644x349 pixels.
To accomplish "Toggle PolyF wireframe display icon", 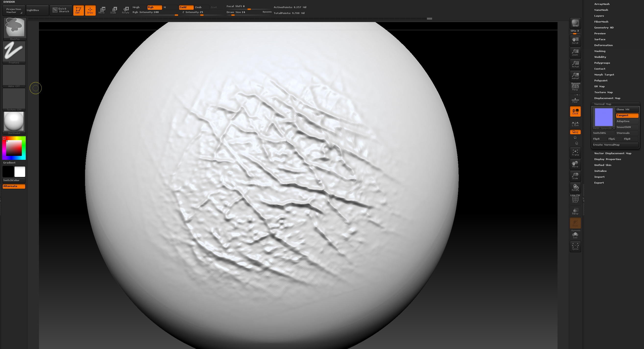I will [x=575, y=199].
